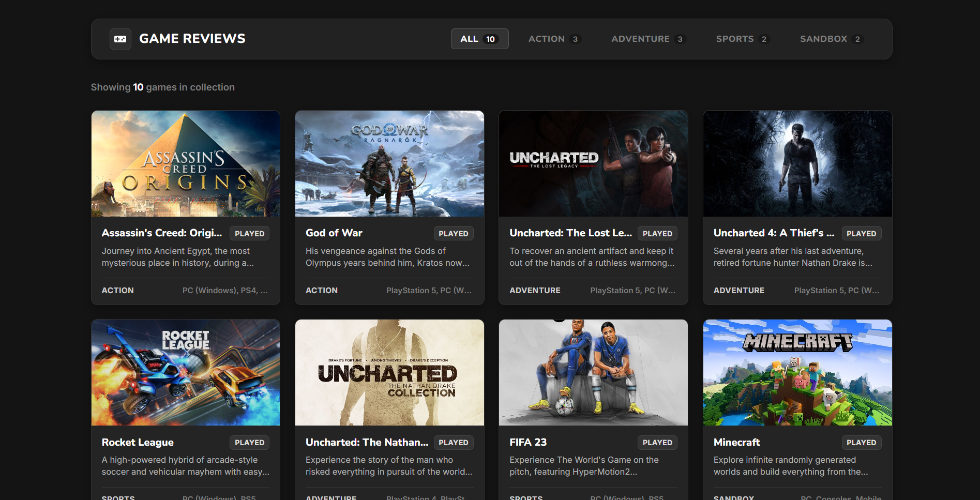
Task: Click the God of War game title
Action: click(x=334, y=233)
